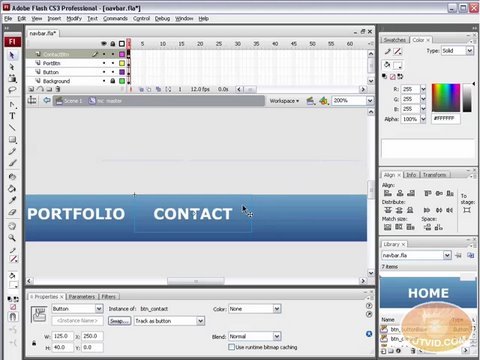Viewport: 480px width, 360px height.
Task: Click the delete layer trash icon
Action: (58, 89)
